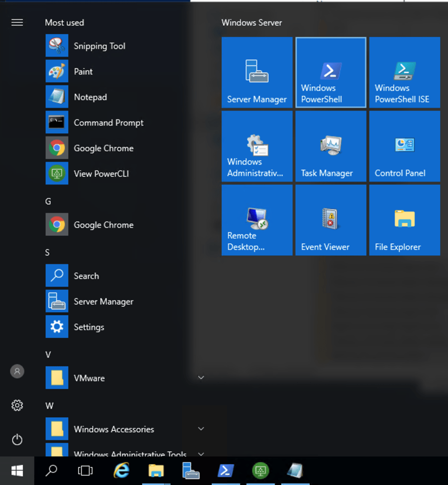Click the hamburger menu at top left
The width and height of the screenshot is (448, 485).
pos(17,22)
